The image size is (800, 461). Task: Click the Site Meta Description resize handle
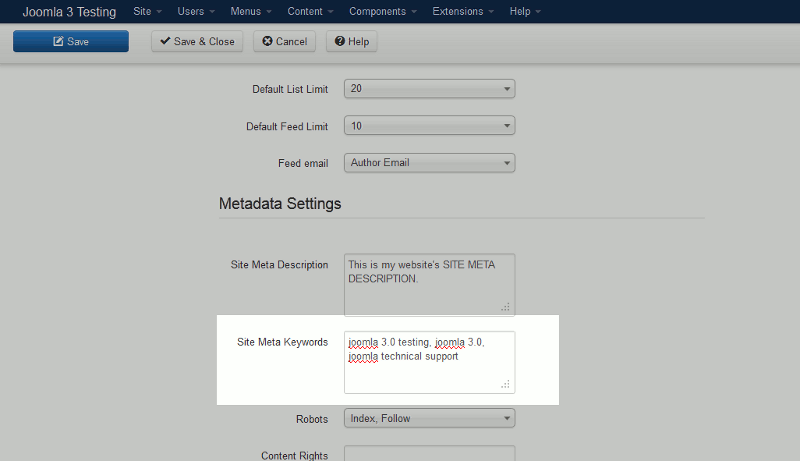(x=505, y=307)
